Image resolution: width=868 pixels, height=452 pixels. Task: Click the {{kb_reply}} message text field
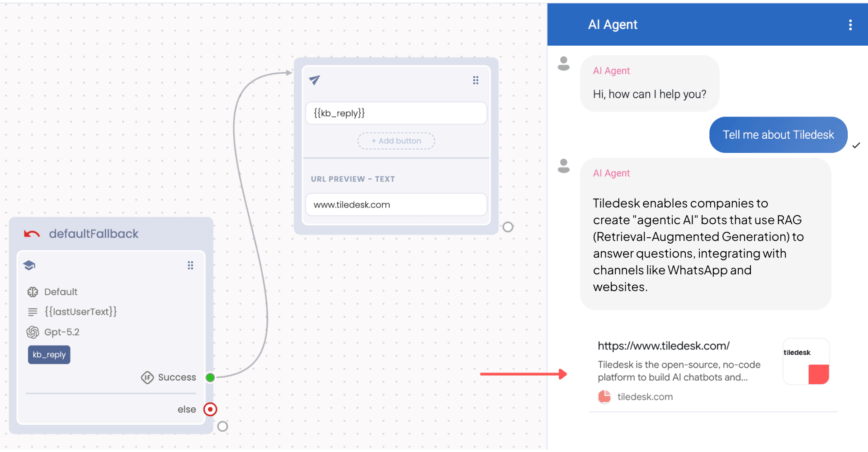pos(396,113)
